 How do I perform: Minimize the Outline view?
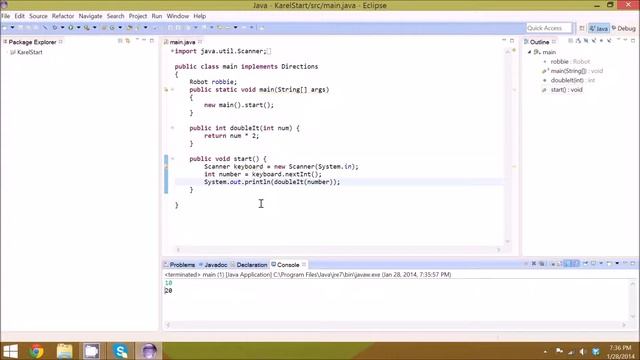pos(625,41)
